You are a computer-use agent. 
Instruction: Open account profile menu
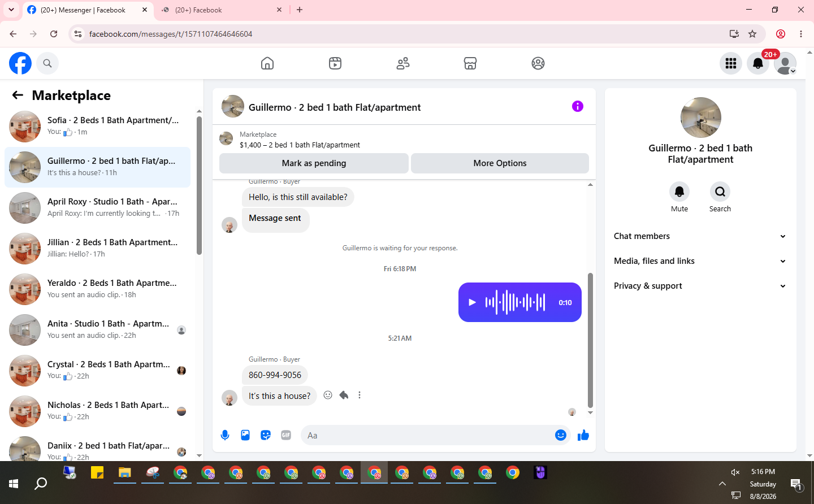pyautogui.click(x=785, y=63)
